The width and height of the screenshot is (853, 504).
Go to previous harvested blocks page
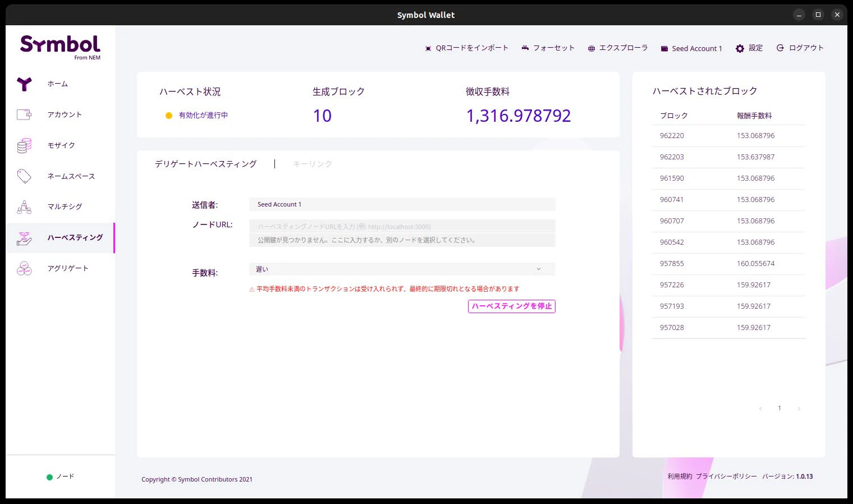pos(760,409)
